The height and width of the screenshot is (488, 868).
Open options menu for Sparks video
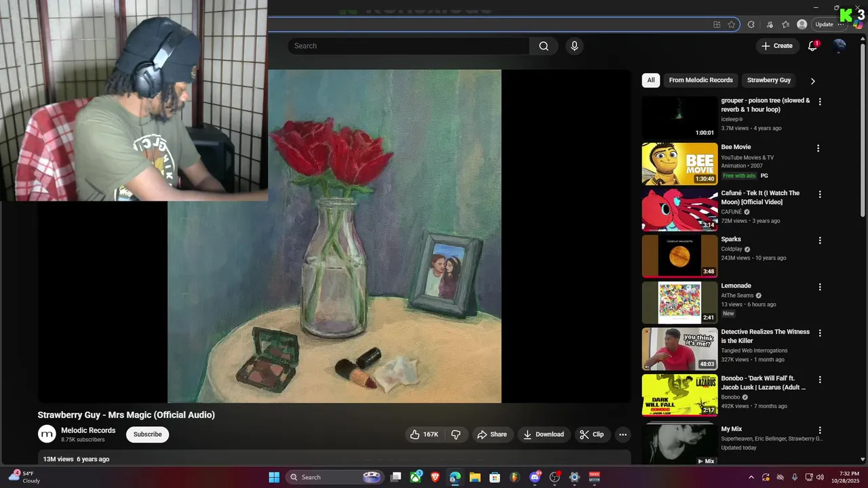click(819, 241)
